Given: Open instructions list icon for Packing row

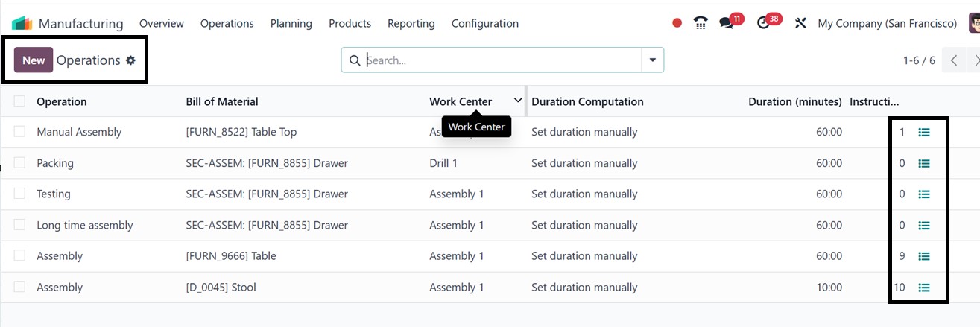Looking at the screenshot, I should coord(924,163).
